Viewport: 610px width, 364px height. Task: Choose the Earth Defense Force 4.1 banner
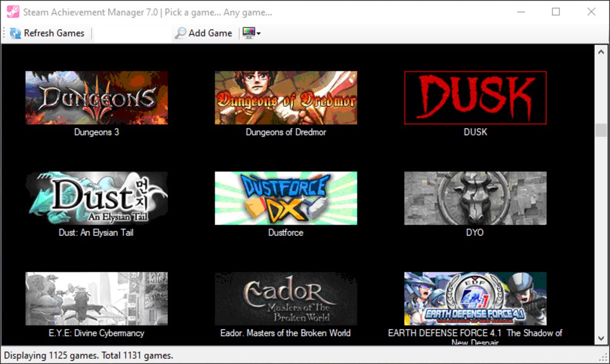pos(475,299)
